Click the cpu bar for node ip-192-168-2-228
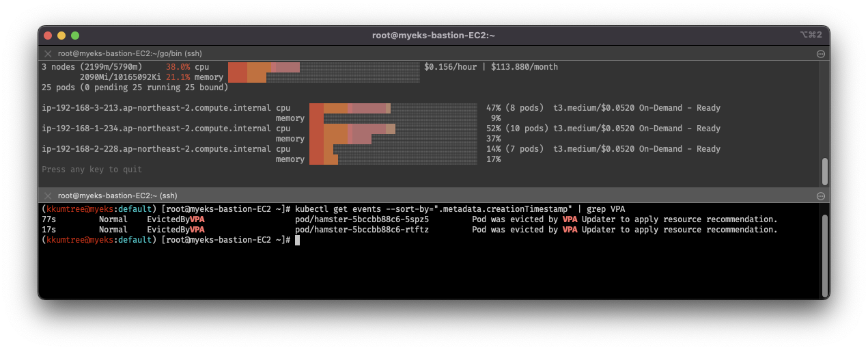Image resolution: width=868 pixels, height=350 pixels. coord(393,149)
